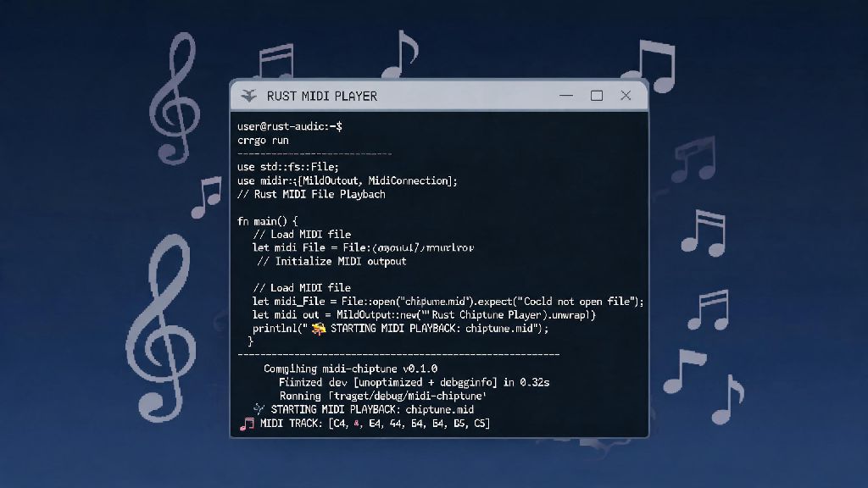This screenshot has height=488, width=868.
Task: Click the RUST MIDI PLAYER window title
Action: pyautogui.click(x=321, y=97)
